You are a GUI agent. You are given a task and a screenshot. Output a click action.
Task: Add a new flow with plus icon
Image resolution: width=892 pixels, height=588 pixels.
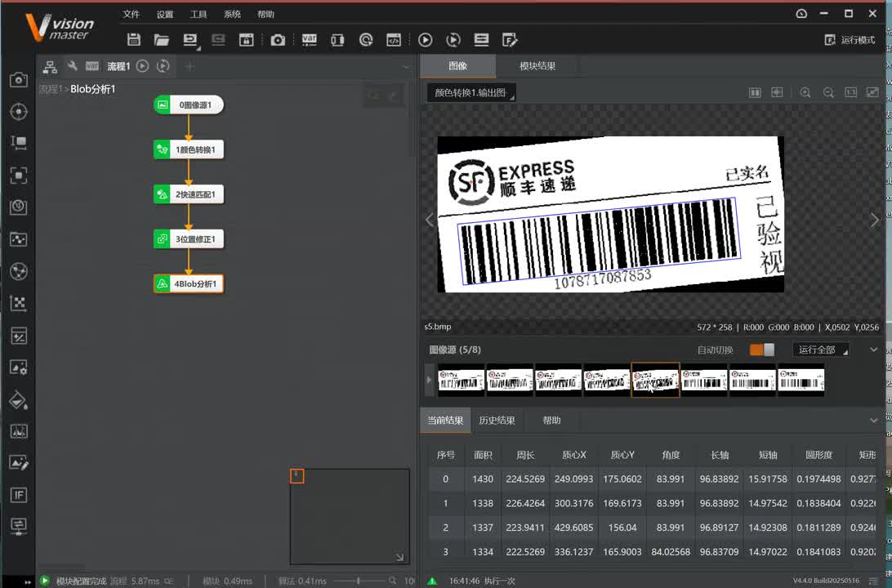click(x=190, y=66)
